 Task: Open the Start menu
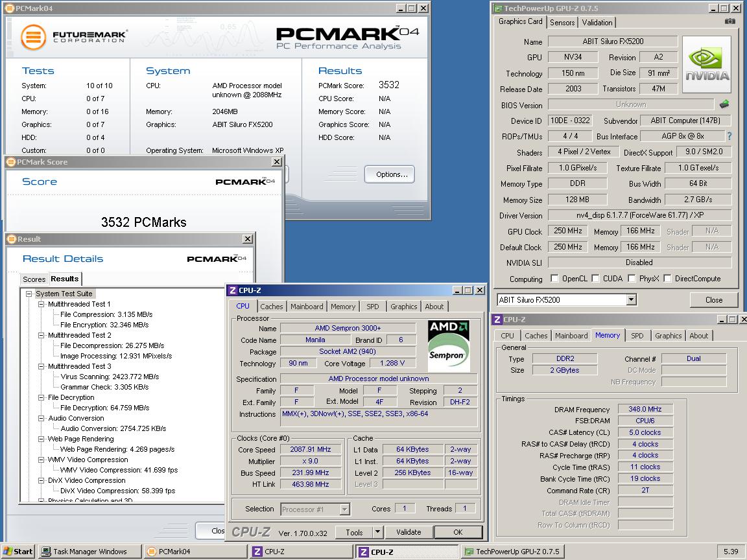click(x=18, y=552)
